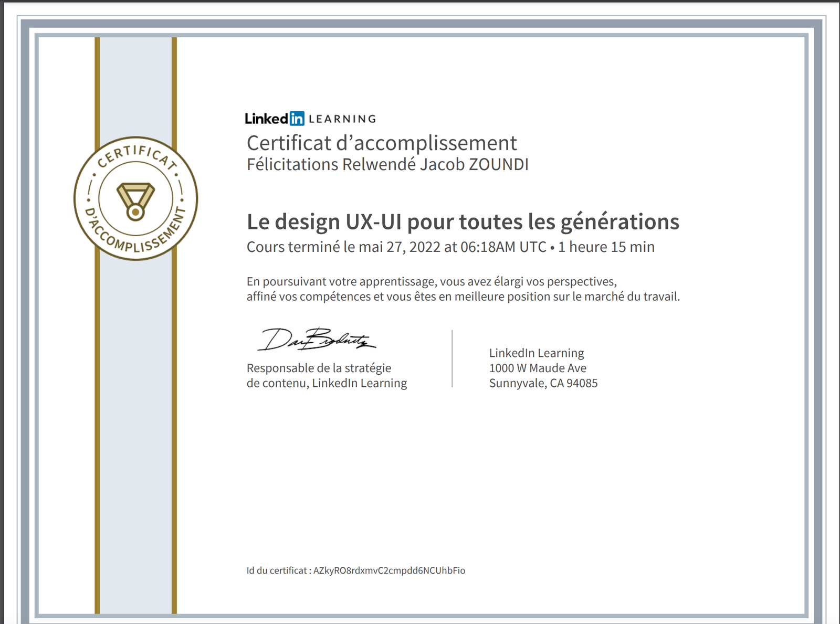Click the line starting "En poursuivant votre apprentissage"
This screenshot has width=840, height=624.
(x=432, y=282)
